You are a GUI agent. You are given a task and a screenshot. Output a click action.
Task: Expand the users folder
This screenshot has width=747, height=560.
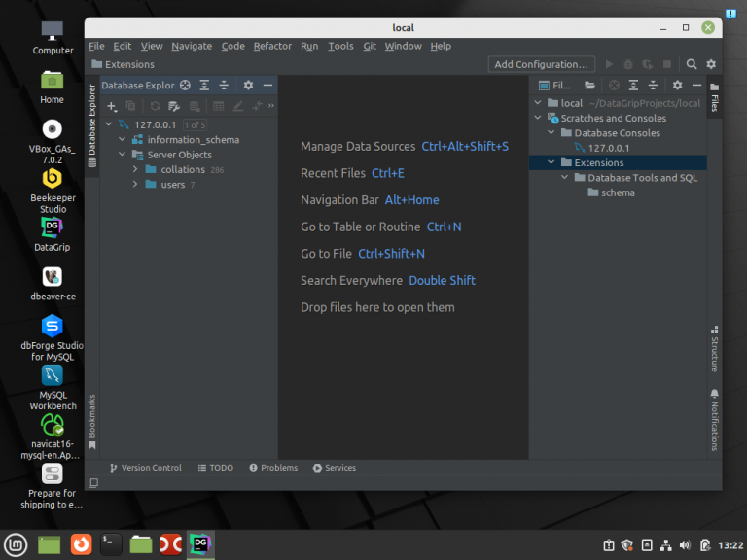pyautogui.click(x=135, y=185)
